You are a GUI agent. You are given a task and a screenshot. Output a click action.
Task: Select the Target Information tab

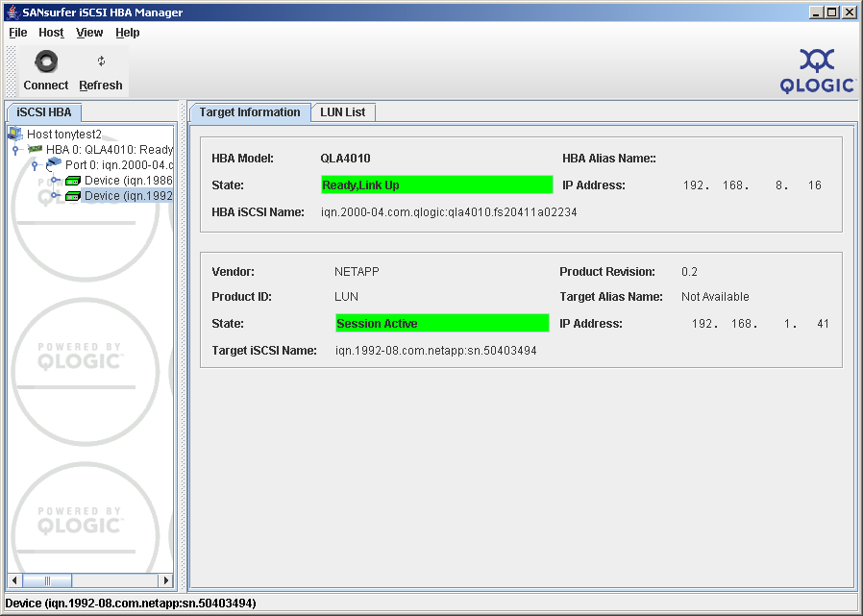pos(250,112)
